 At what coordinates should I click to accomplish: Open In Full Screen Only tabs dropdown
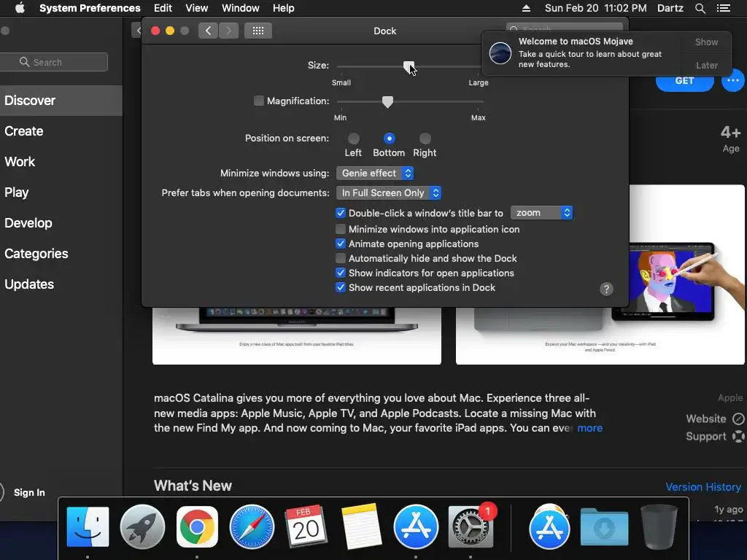pos(389,192)
